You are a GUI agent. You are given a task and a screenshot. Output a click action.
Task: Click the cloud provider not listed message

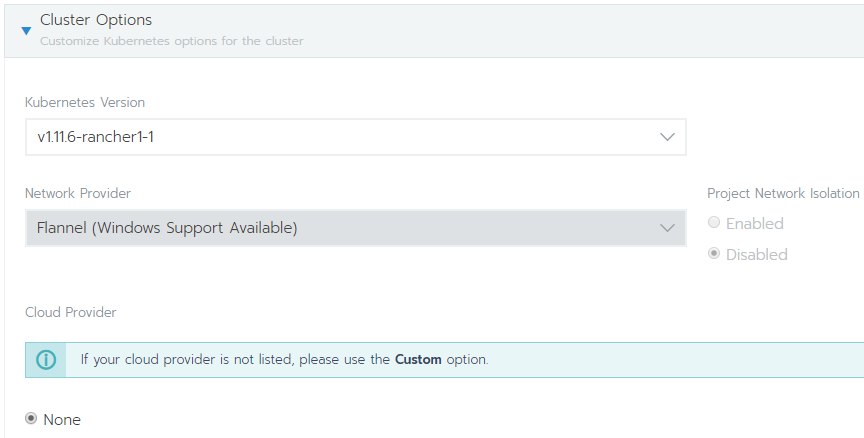tap(284, 360)
